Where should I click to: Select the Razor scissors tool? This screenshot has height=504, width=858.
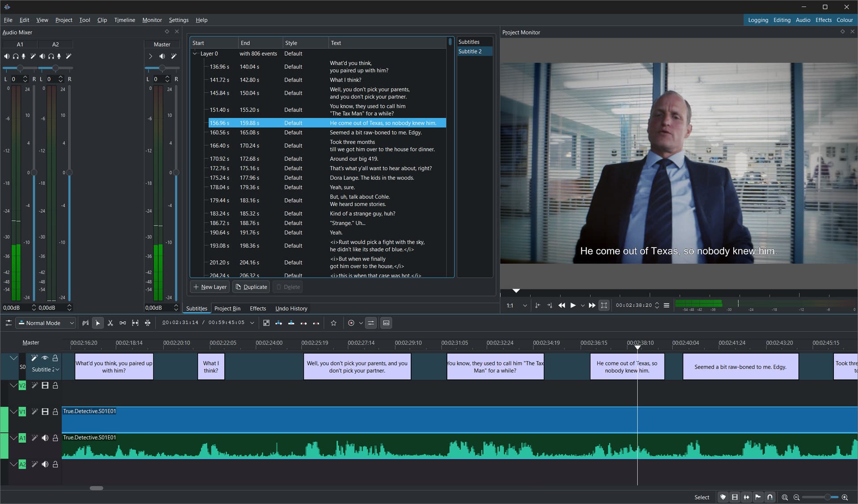point(110,323)
